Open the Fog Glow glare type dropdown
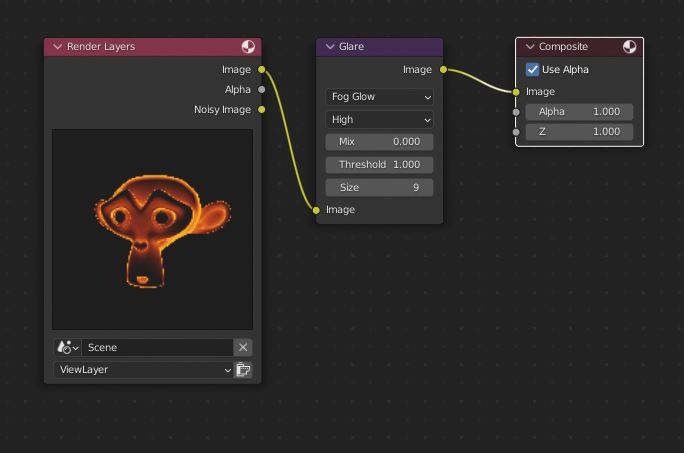Viewport: 684px width, 453px height. click(379, 97)
